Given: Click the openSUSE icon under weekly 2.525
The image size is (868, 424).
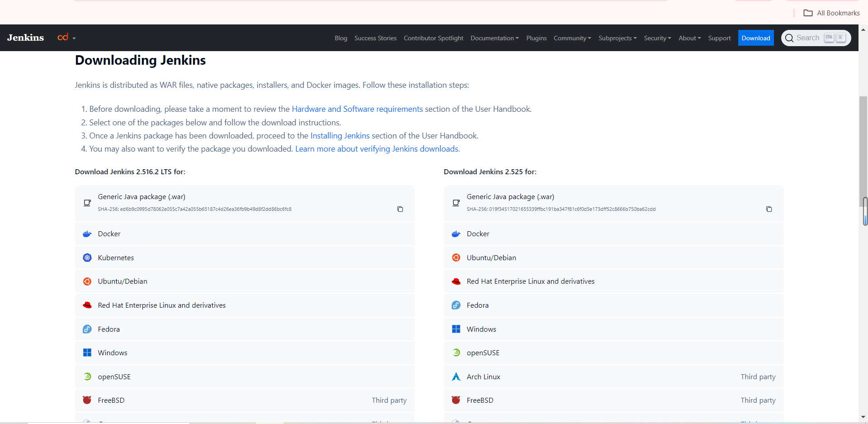Looking at the screenshot, I should tap(456, 353).
